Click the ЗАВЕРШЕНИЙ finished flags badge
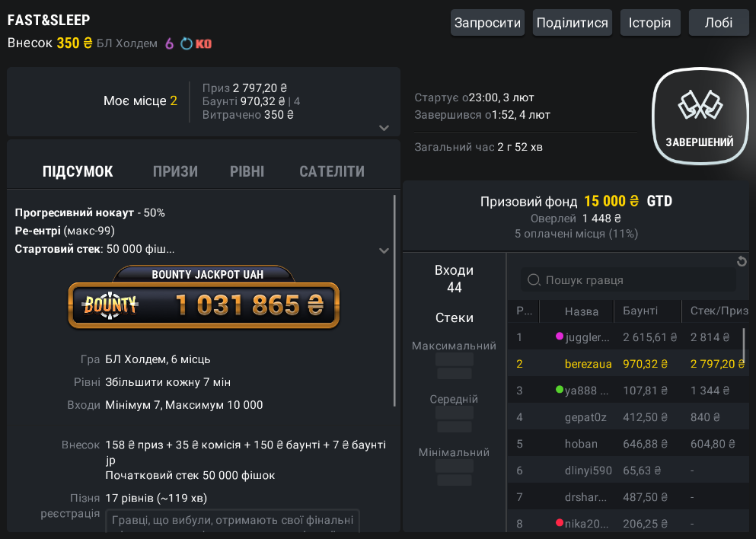 point(700,116)
